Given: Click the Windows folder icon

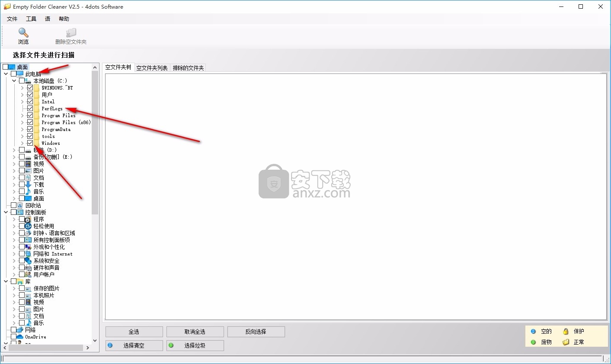Looking at the screenshot, I should pos(36,143).
